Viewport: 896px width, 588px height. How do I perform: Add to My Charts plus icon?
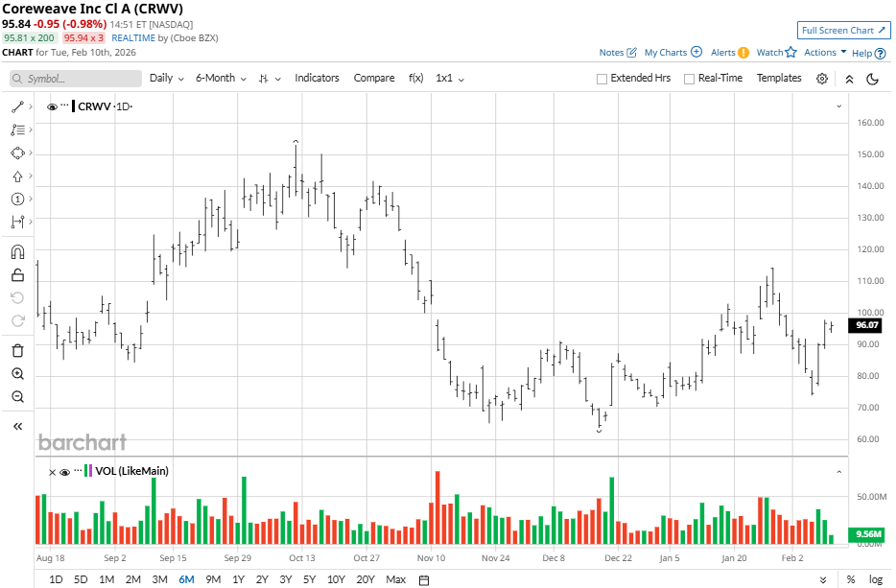click(696, 52)
